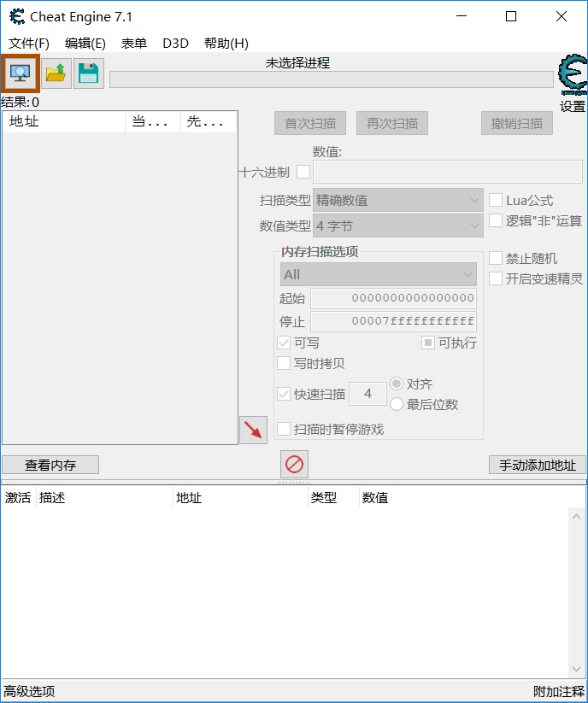Image resolution: width=588 pixels, height=703 pixels.
Task: Open the 表单 menu
Action: pos(133,44)
